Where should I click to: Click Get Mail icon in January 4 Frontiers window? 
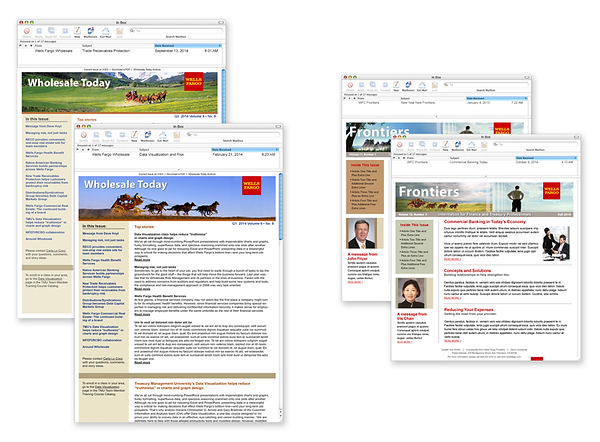point(422,85)
